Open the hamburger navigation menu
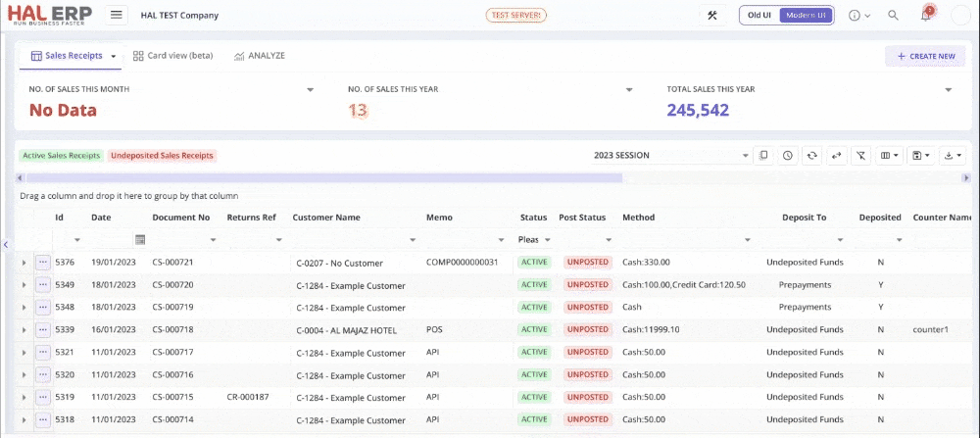 [x=117, y=16]
